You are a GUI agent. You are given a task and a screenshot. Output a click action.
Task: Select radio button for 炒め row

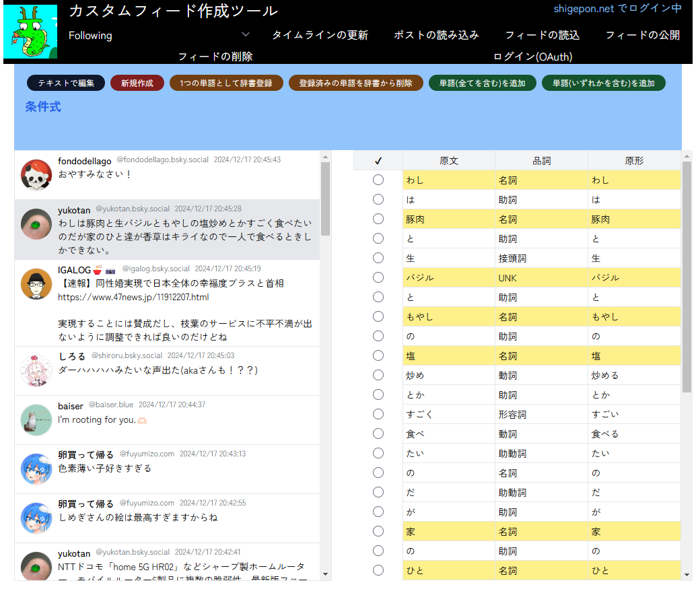coord(378,375)
